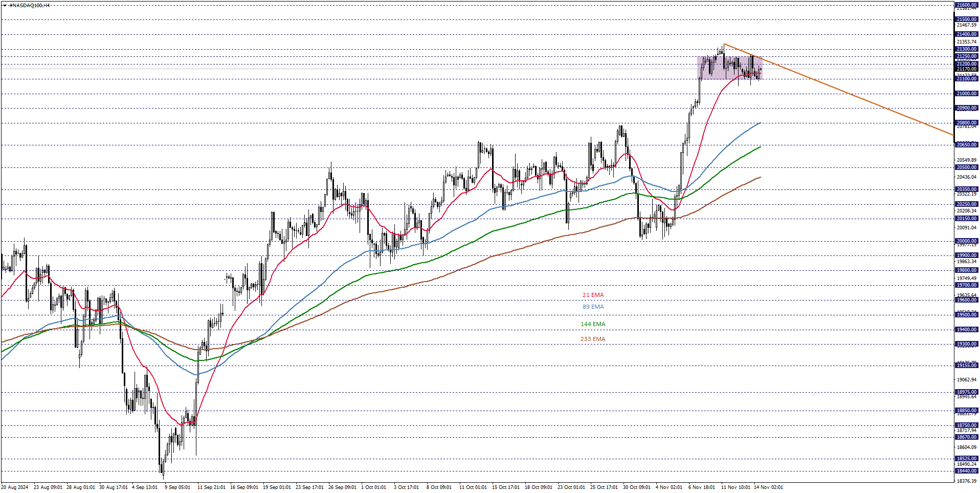Click the 21467.59 price scale value
Image resolution: width=980 pixels, height=493 pixels.
[967, 25]
